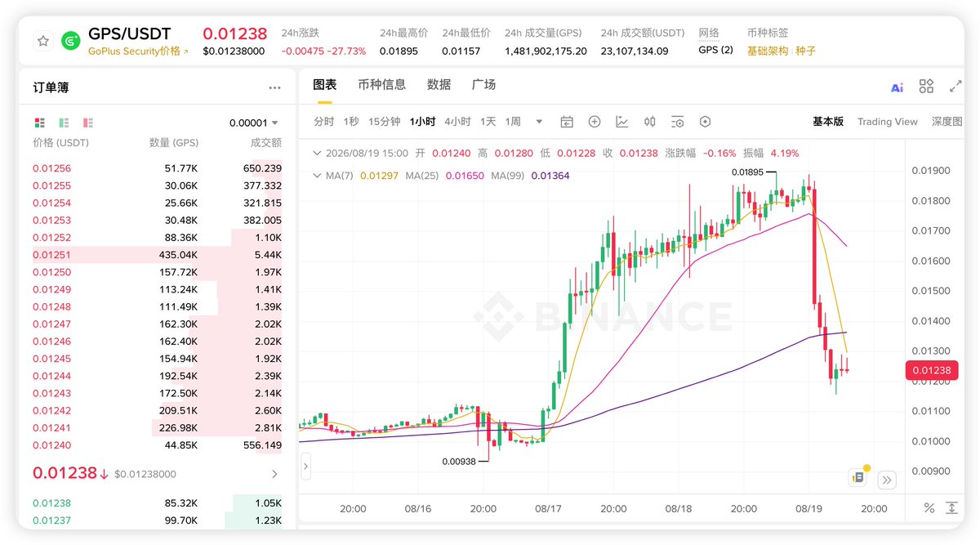The height and width of the screenshot is (545, 980).
Task: Select the sell order at price 0.01240
Action: coord(157,445)
